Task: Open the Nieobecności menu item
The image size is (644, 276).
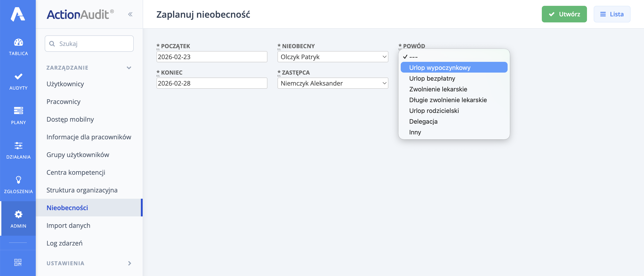Action: point(67,208)
